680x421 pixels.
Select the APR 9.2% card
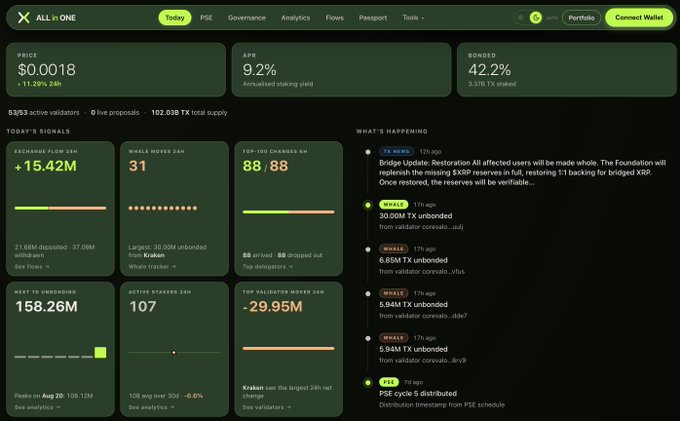pos(341,69)
